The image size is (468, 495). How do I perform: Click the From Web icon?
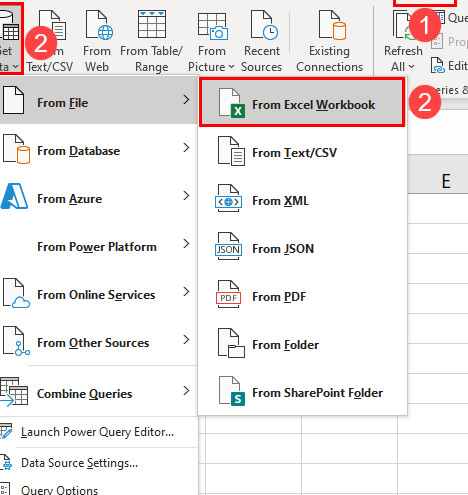(99, 25)
